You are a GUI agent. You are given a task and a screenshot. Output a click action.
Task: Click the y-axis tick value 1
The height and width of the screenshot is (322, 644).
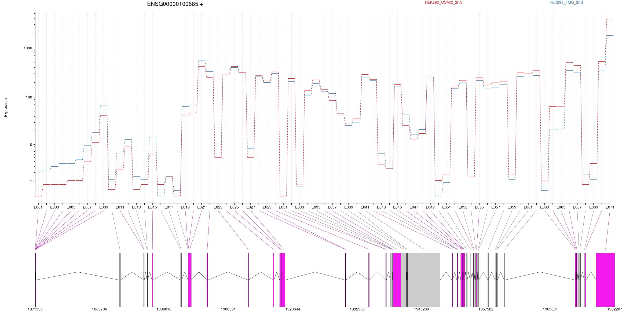point(31,181)
